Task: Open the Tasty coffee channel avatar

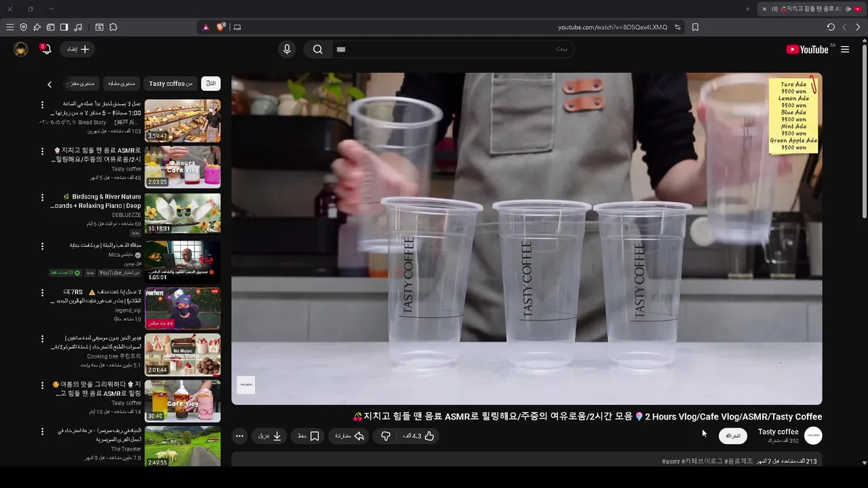Action: (813, 436)
